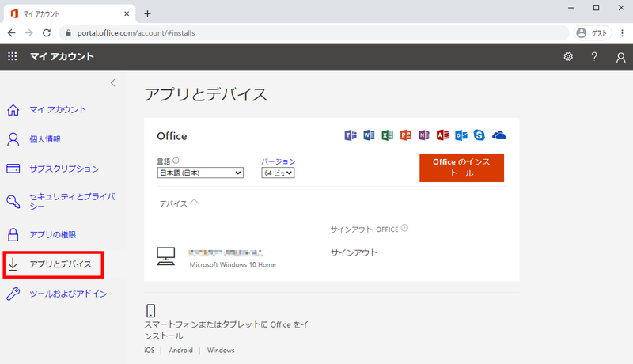
Task: Click the card icon beside サブスクリプション
Action: 13,169
